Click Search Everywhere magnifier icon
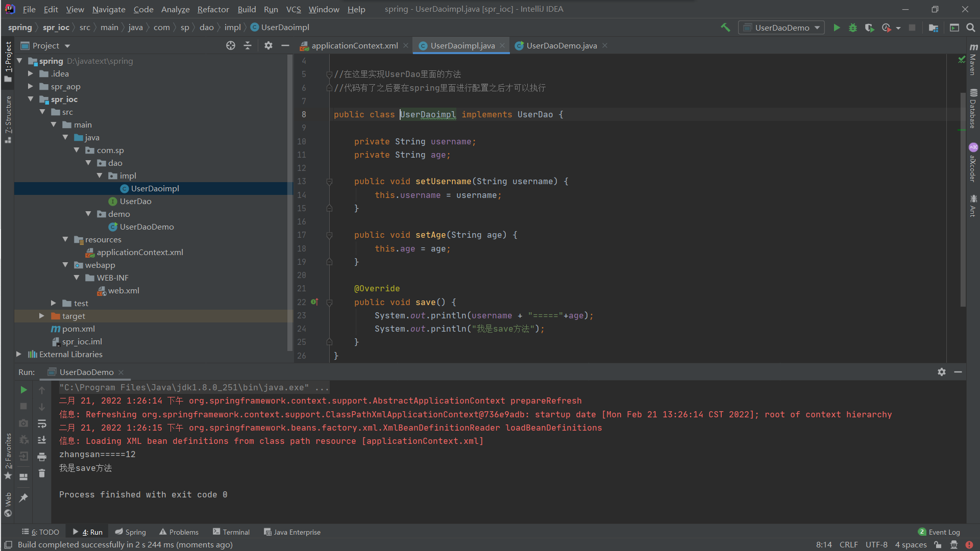Screen dimensions: 980x551 971,28
